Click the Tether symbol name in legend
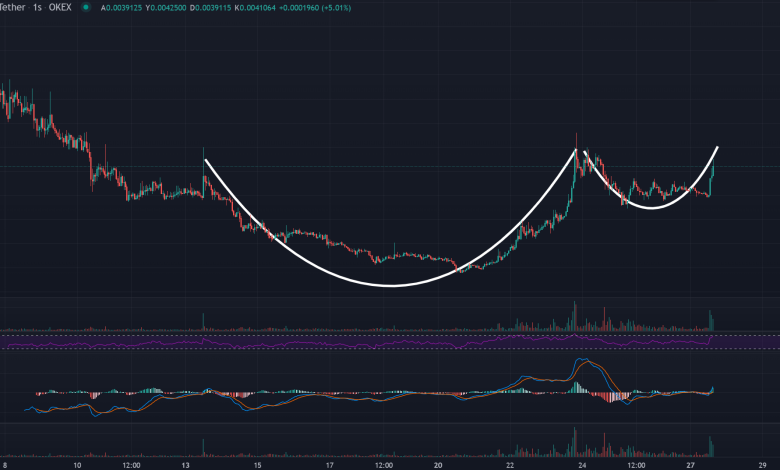 coord(15,7)
